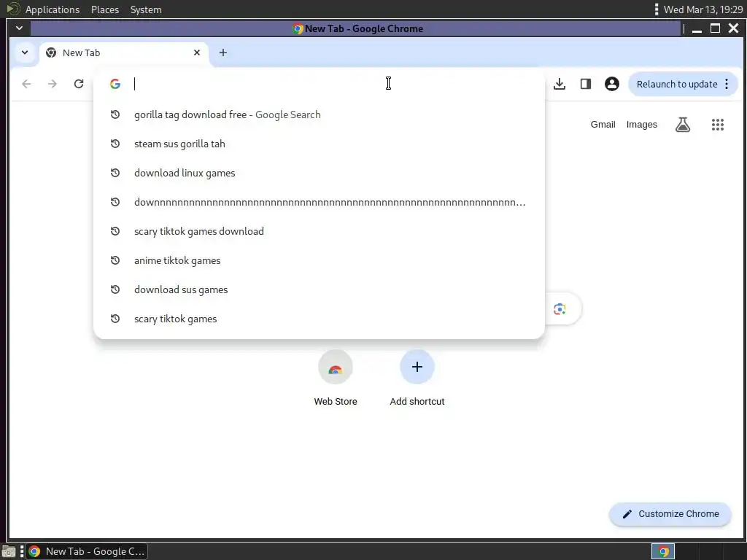
Task: Close the New Tab tab
Action: pyautogui.click(x=197, y=52)
